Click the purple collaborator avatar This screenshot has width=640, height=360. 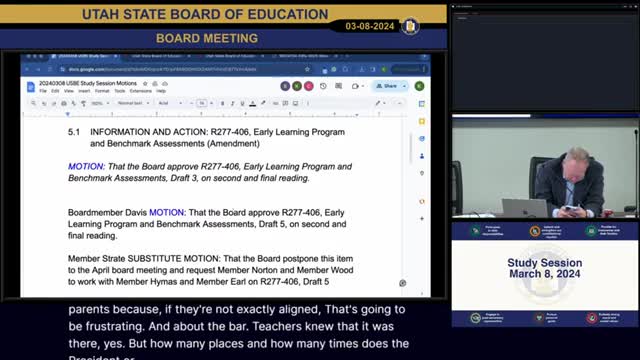click(285, 86)
